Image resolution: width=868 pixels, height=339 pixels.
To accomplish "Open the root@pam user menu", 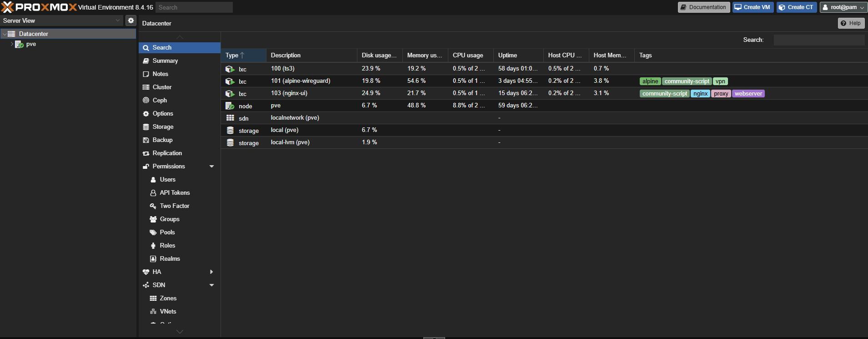I will [x=843, y=7].
